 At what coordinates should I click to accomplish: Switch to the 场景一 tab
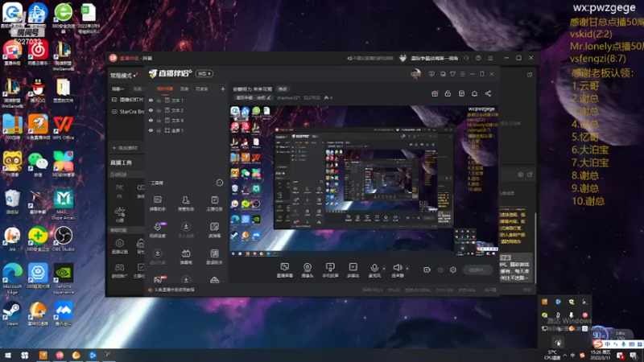tap(118, 88)
